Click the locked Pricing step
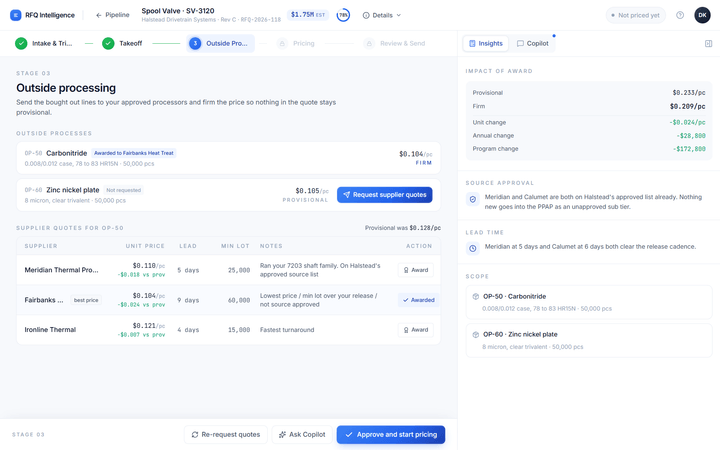720x450 pixels. (296, 43)
